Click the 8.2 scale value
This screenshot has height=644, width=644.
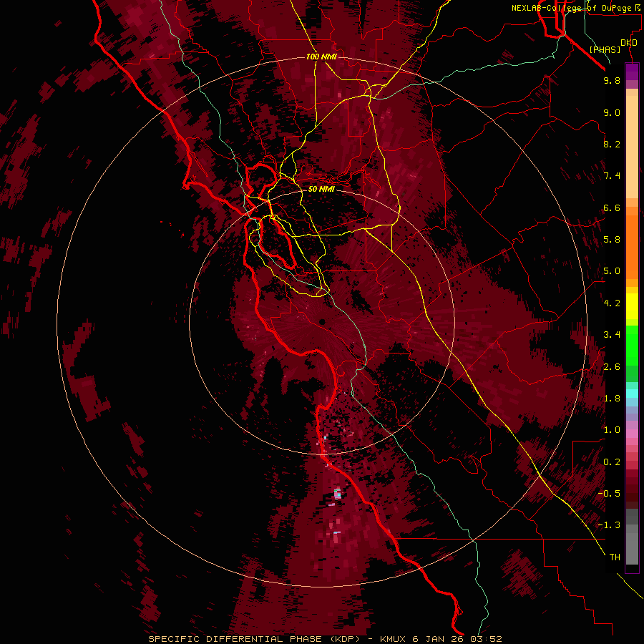[x=612, y=144]
